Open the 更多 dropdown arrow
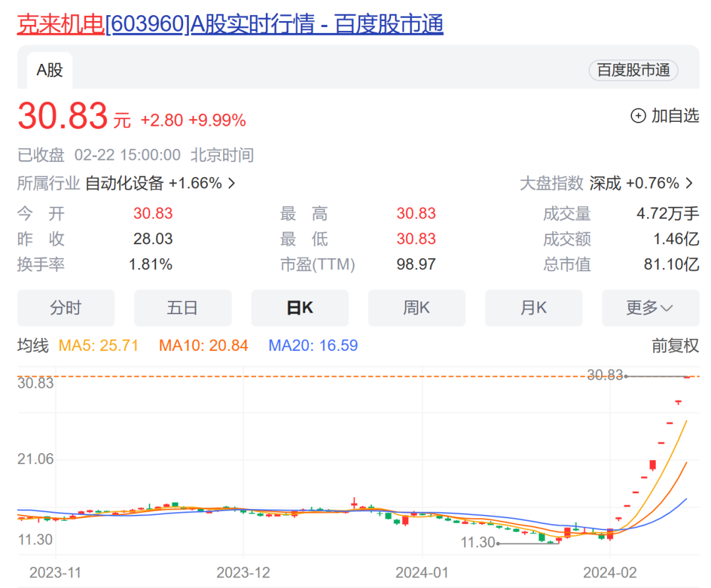 coord(667,307)
